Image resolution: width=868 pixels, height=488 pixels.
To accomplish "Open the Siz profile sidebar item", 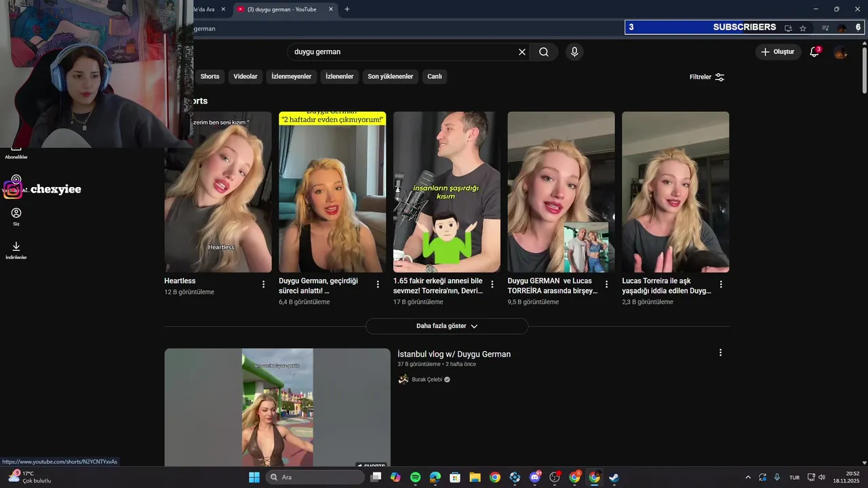I will (x=16, y=217).
